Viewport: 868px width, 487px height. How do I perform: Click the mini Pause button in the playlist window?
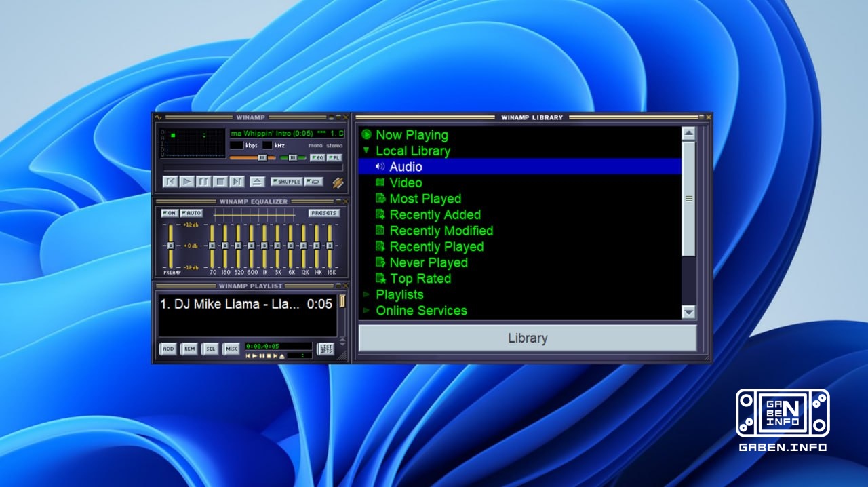click(x=262, y=356)
